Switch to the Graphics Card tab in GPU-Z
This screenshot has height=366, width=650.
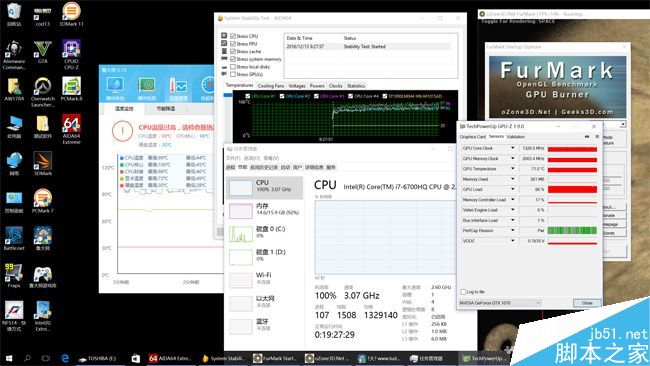473,137
